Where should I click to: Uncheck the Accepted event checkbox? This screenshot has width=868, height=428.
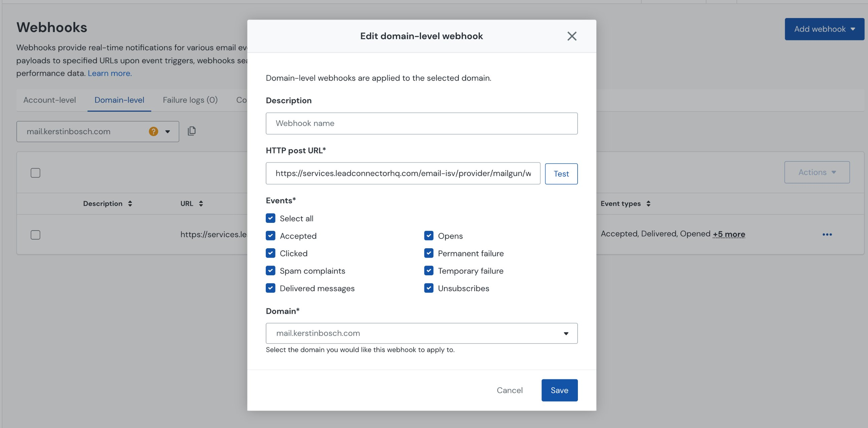point(270,236)
